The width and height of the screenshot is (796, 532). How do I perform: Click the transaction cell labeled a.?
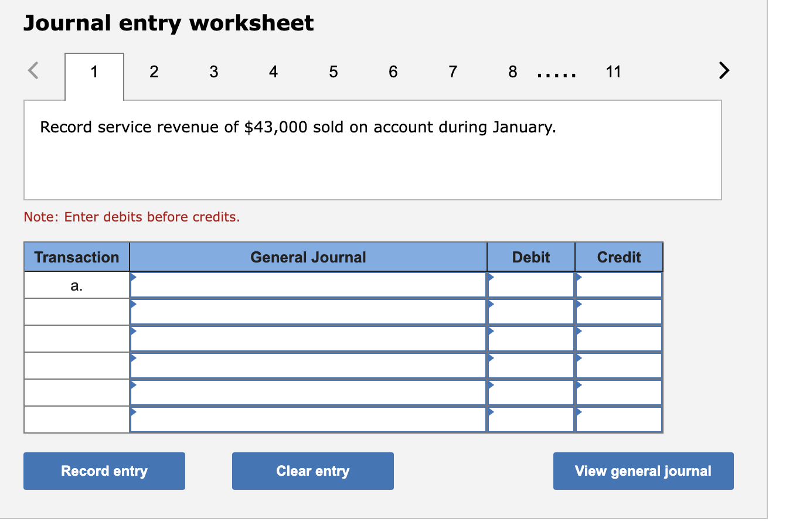pyautogui.click(x=76, y=284)
